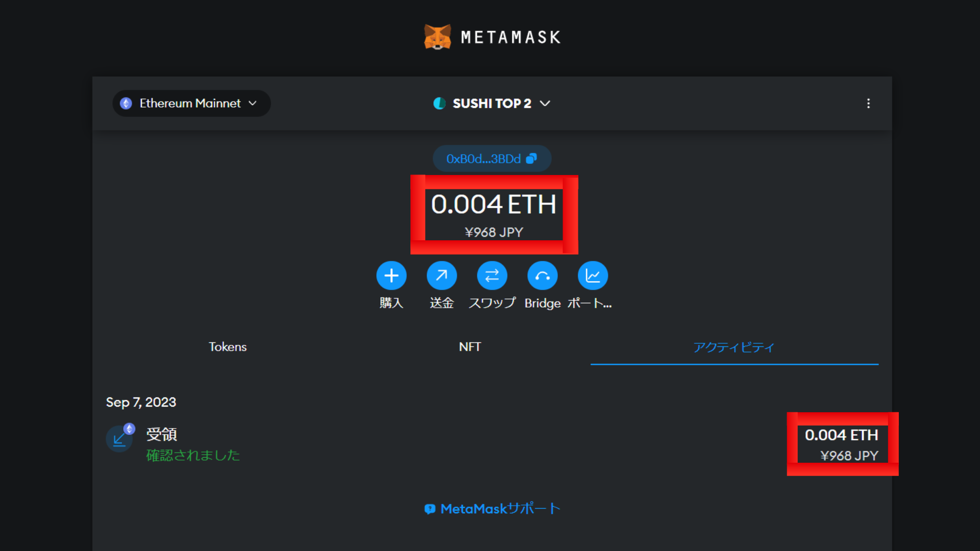Copy the wallet address 0xB0d...3BDd
This screenshot has height=551, width=980.
[492, 159]
